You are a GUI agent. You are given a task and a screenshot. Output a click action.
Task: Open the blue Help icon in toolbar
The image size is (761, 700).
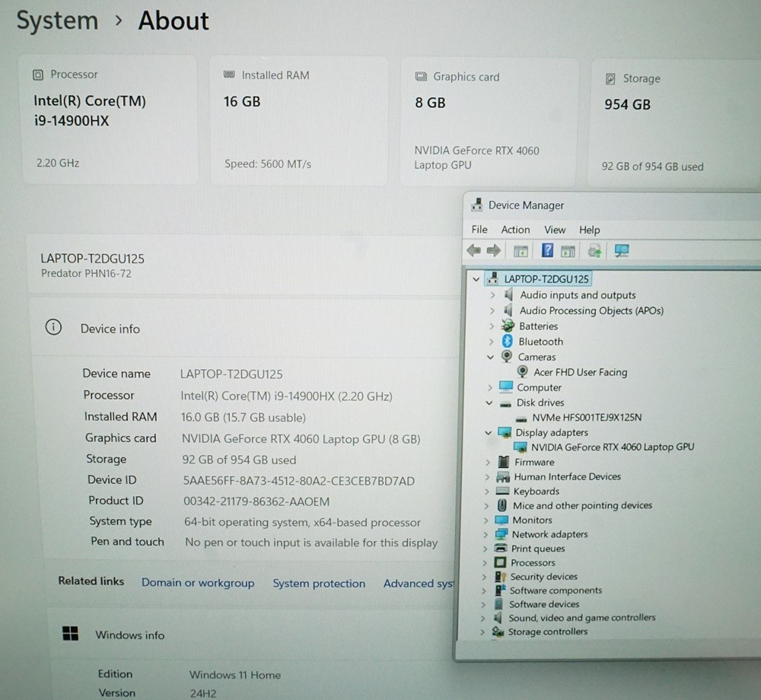(x=547, y=250)
